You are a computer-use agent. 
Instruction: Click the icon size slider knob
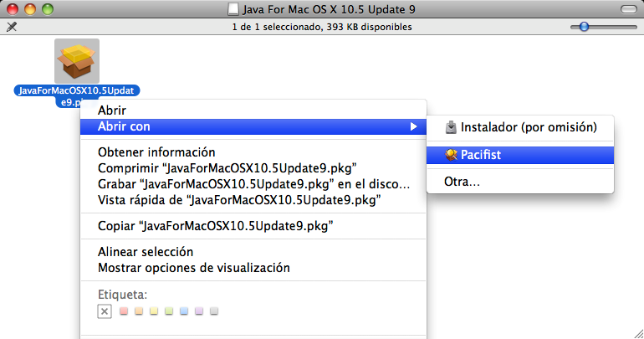[x=584, y=27]
